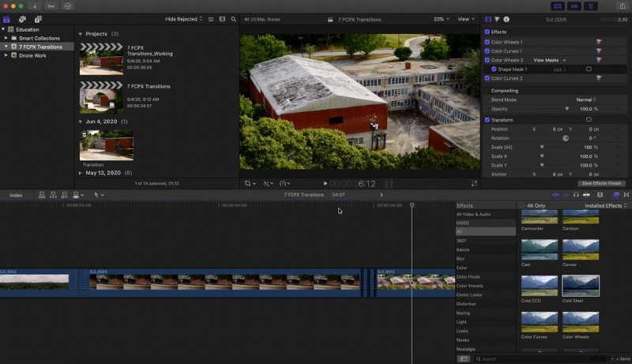
Task: Toggle the Inspector panel button in top toolbar
Action: [x=591, y=6]
